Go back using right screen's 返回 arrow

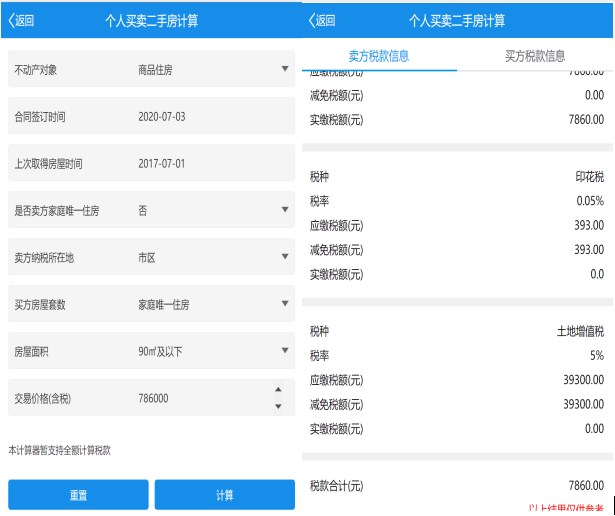[322, 20]
